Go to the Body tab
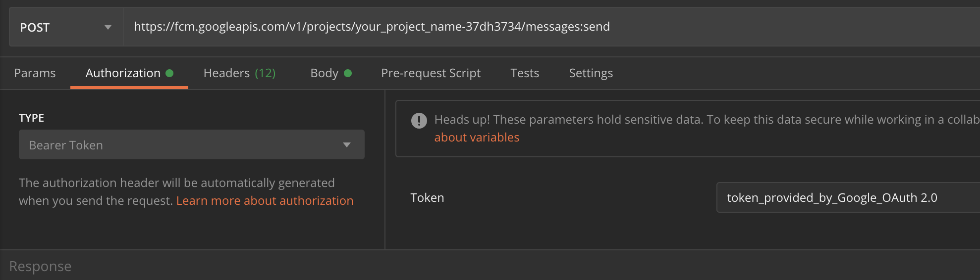The image size is (980, 280). (324, 73)
